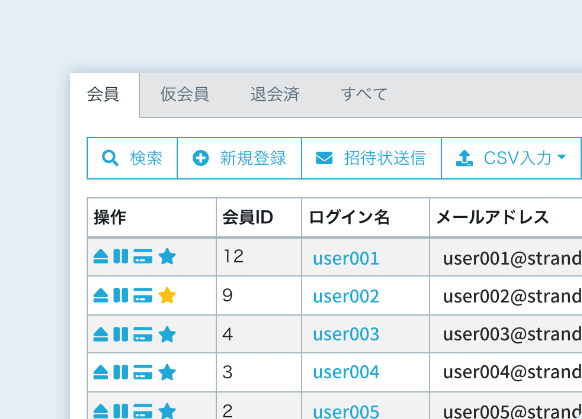Click the eject icon for user004

(101, 372)
